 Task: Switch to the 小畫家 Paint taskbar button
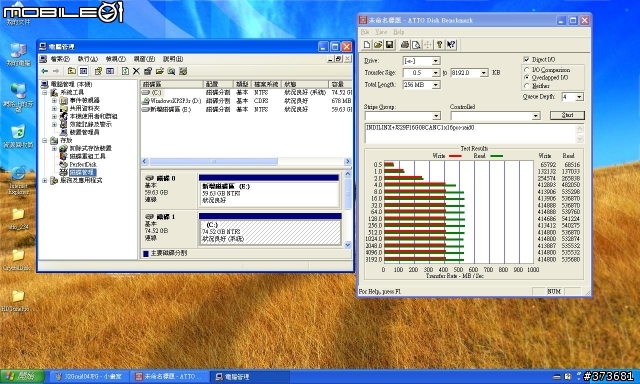pos(89,377)
